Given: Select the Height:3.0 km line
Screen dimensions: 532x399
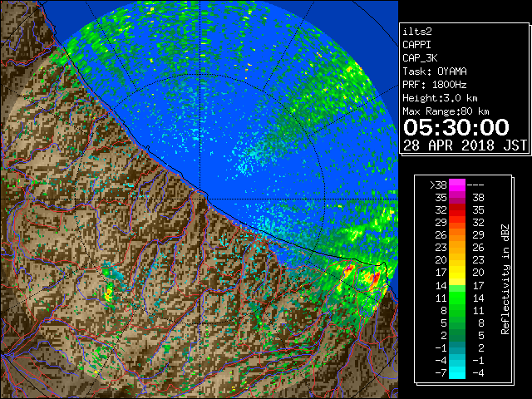Looking at the screenshot, I should pos(440,98).
